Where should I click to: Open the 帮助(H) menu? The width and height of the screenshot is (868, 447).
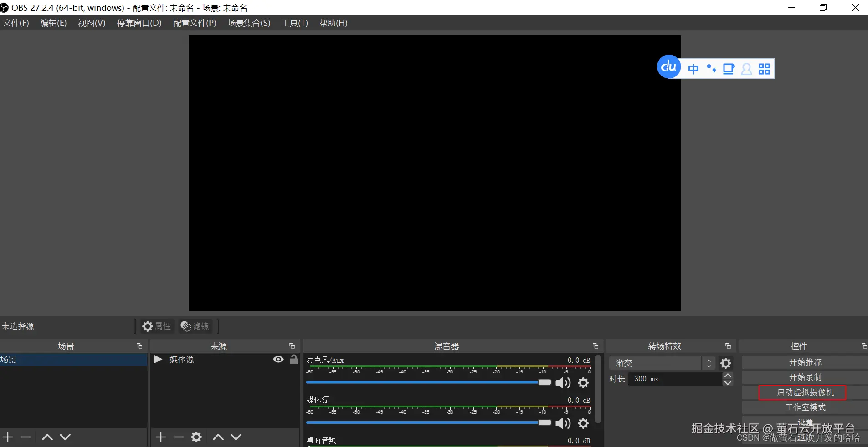coord(333,23)
